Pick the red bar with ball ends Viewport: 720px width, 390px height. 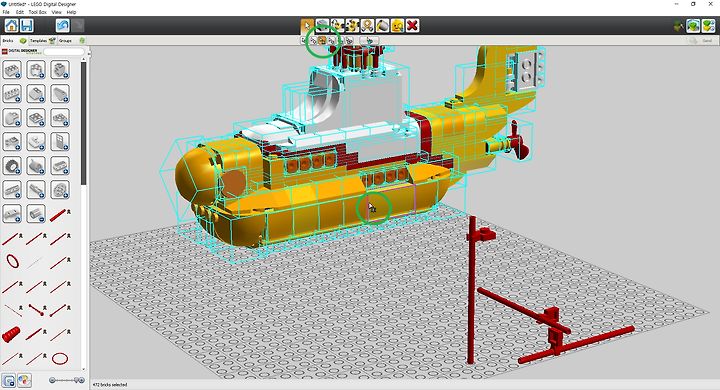click(36, 310)
